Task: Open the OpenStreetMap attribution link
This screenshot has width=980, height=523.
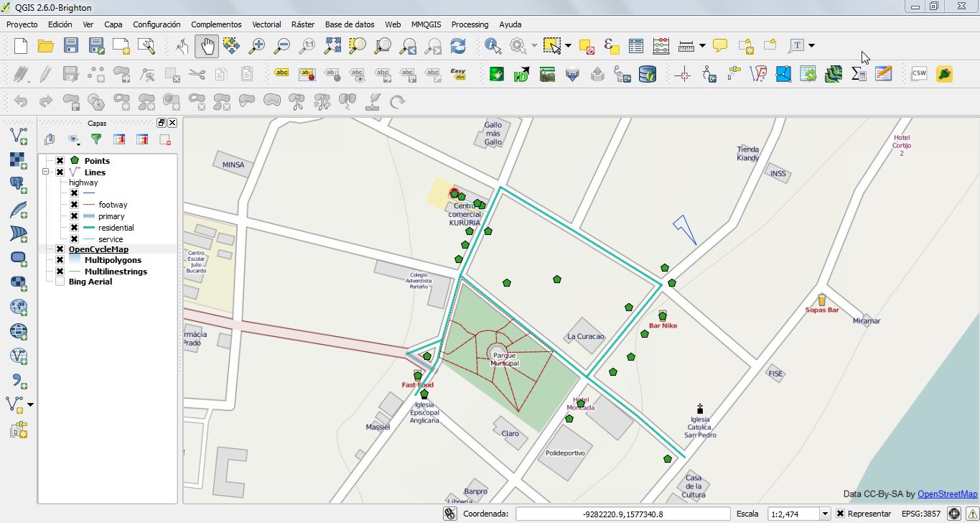Action: (947, 494)
